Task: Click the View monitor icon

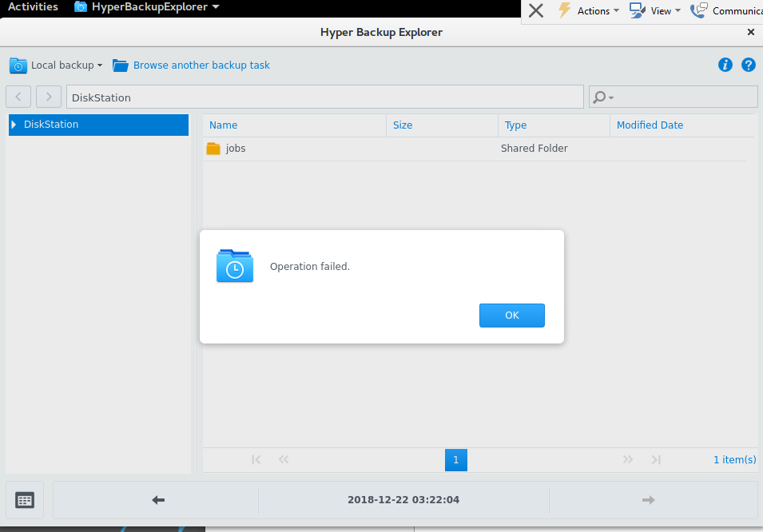Action: [638, 10]
